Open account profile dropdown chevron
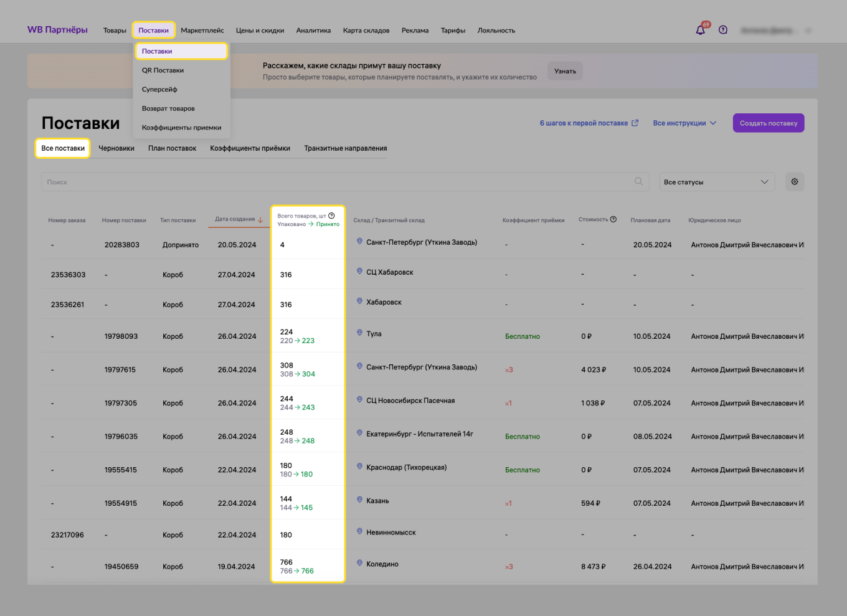847x616 pixels. click(808, 31)
